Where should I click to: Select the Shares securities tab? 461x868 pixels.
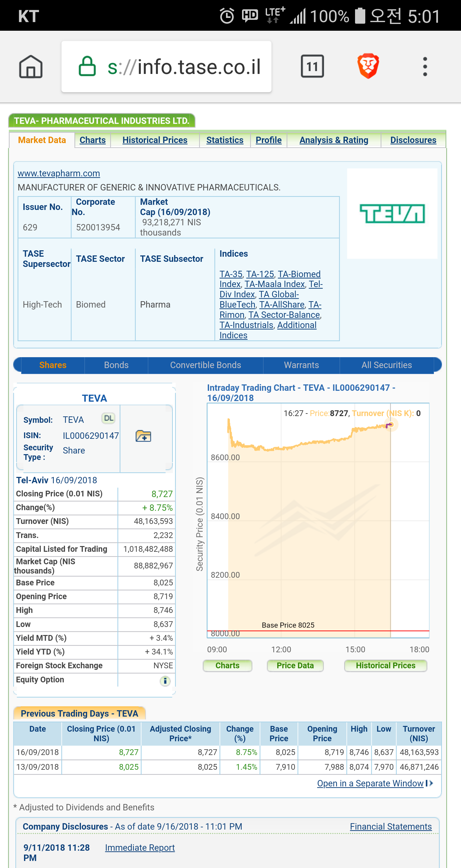coord(53,365)
